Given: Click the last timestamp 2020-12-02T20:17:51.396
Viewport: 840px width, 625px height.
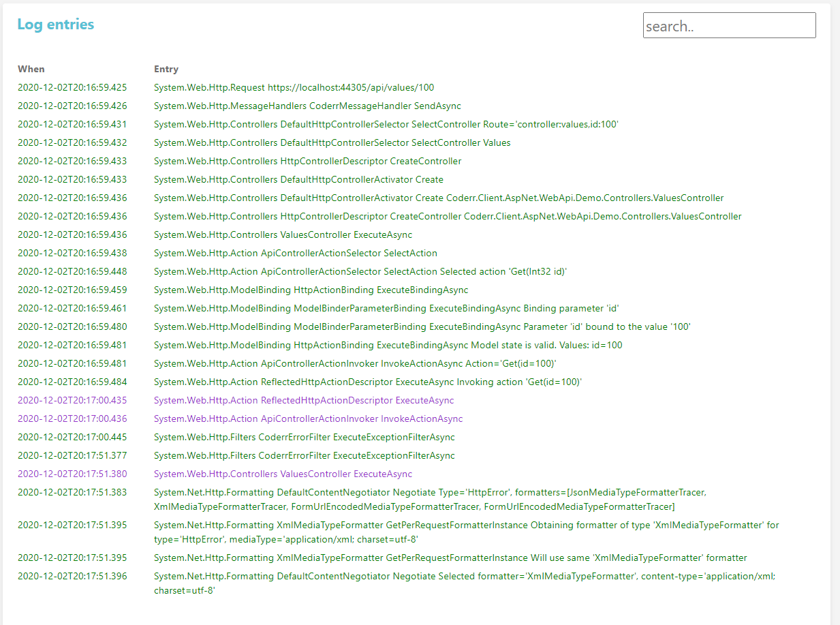Looking at the screenshot, I should (x=72, y=576).
